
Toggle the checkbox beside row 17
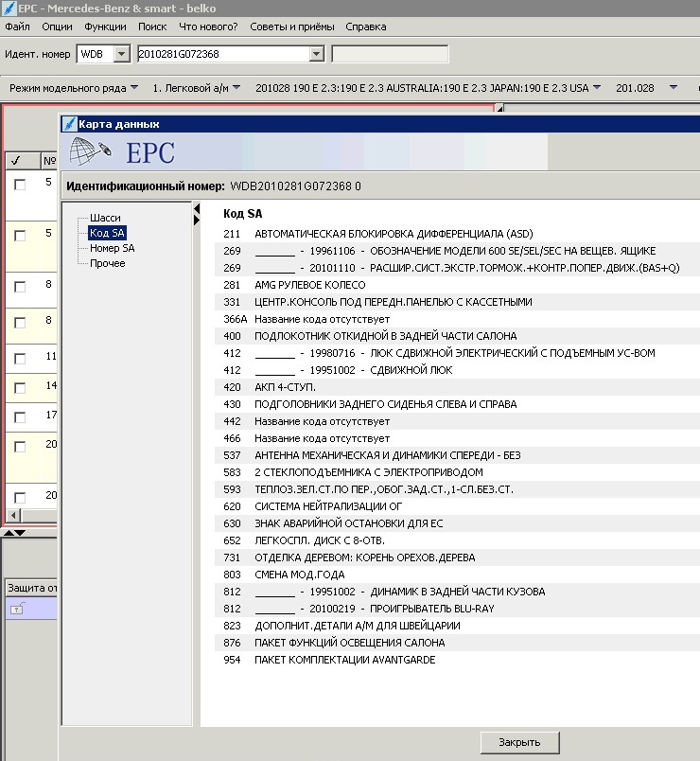click(20, 417)
